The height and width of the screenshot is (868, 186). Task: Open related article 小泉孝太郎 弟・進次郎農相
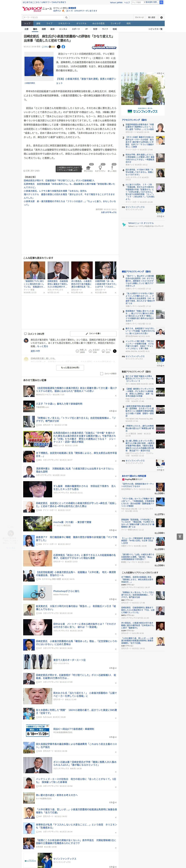point(70,203)
